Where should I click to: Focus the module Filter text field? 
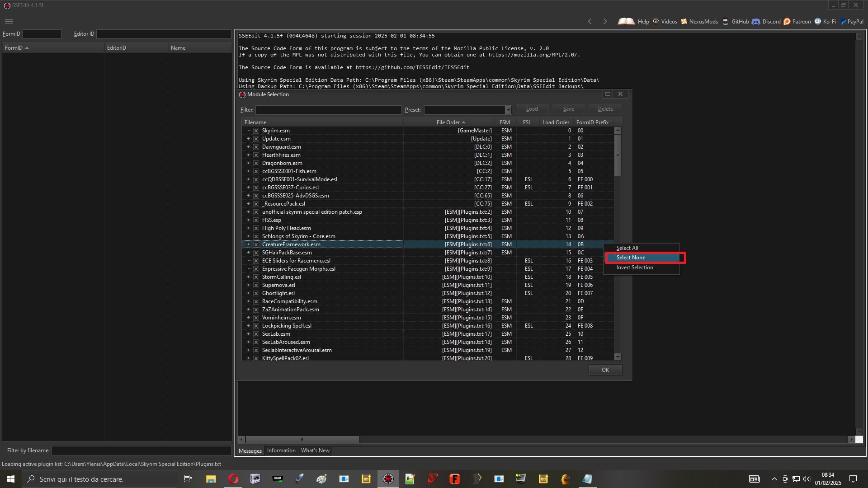click(328, 110)
